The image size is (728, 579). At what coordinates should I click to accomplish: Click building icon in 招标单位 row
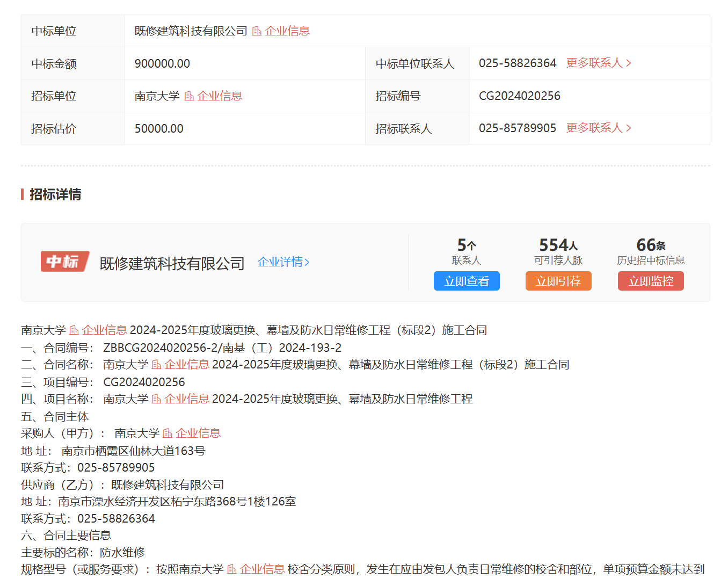[189, 96]
